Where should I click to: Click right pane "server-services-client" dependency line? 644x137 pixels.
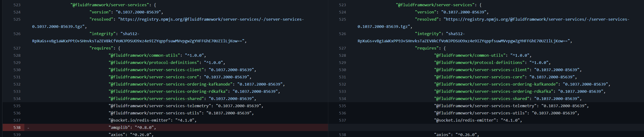[x=508, y=70]
